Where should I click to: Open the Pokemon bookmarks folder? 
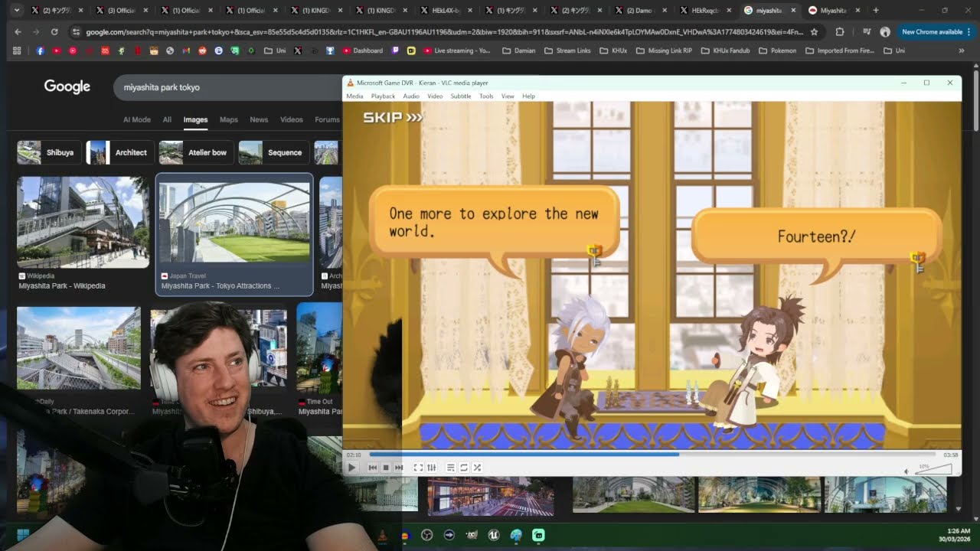click(777, 51)
